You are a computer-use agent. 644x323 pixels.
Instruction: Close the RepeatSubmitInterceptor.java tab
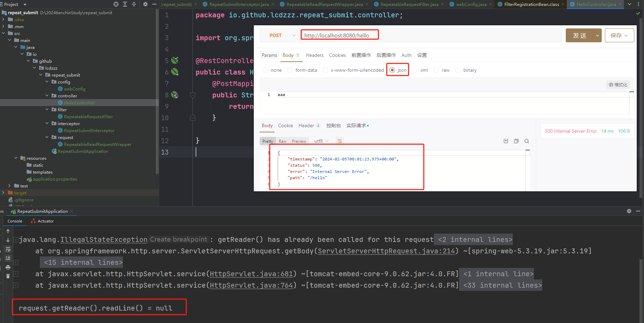click(273, 4)
